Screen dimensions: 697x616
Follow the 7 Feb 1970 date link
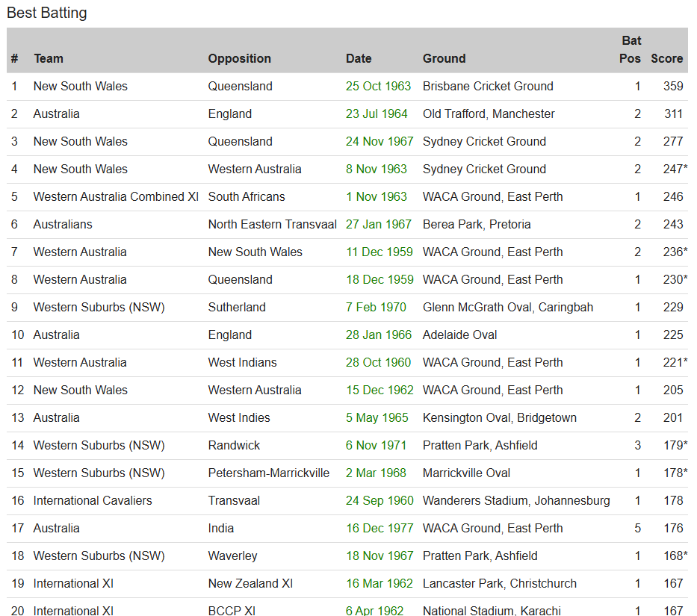376,307
